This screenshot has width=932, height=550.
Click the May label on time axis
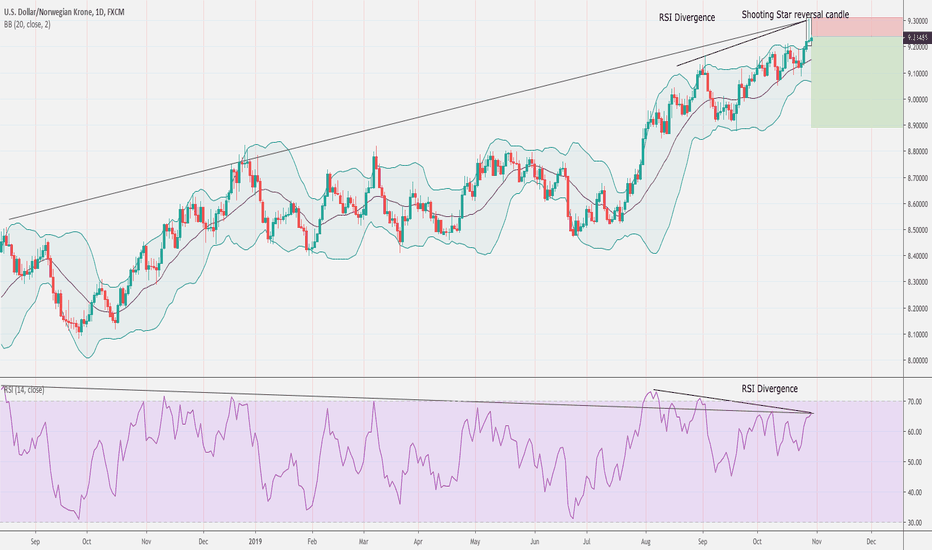point(474,542)
